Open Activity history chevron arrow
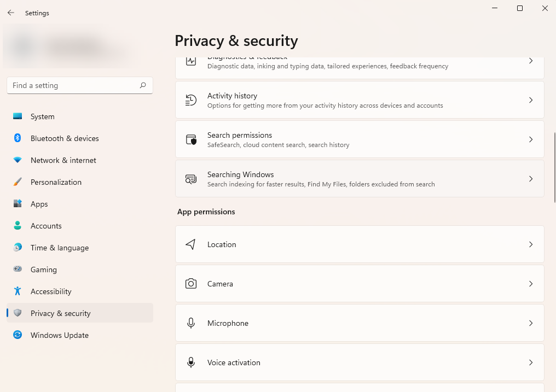This screenshot has width=556, height=392. 531,100
